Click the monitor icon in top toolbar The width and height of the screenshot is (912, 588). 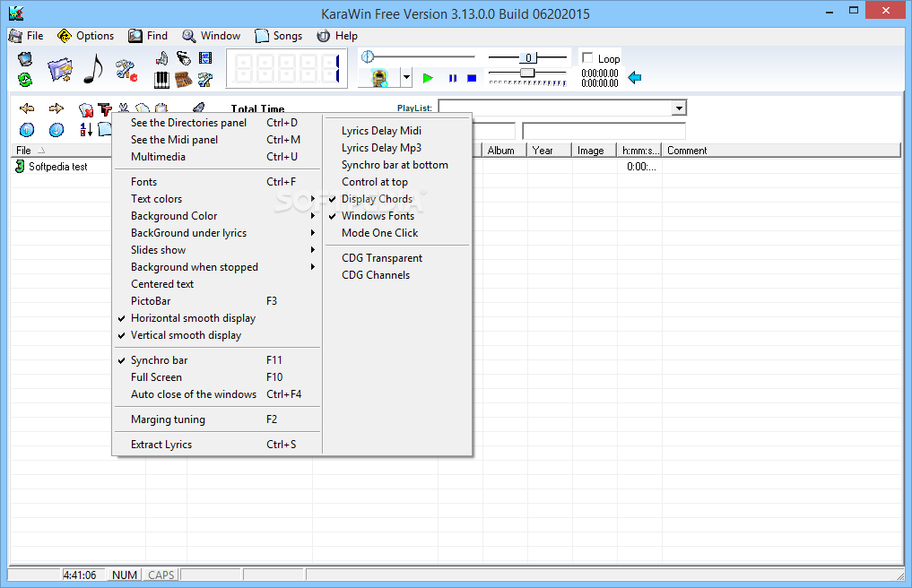[x=25, y=59]
